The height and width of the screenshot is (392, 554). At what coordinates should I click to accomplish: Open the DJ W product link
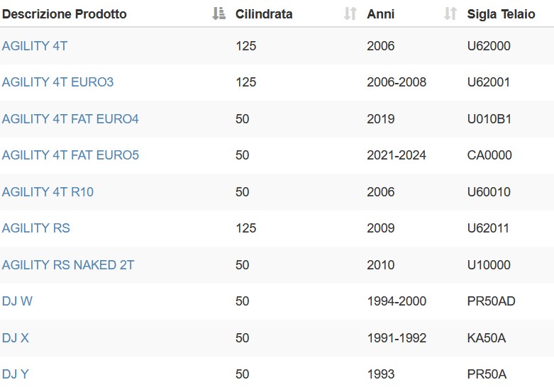point(17,301)
